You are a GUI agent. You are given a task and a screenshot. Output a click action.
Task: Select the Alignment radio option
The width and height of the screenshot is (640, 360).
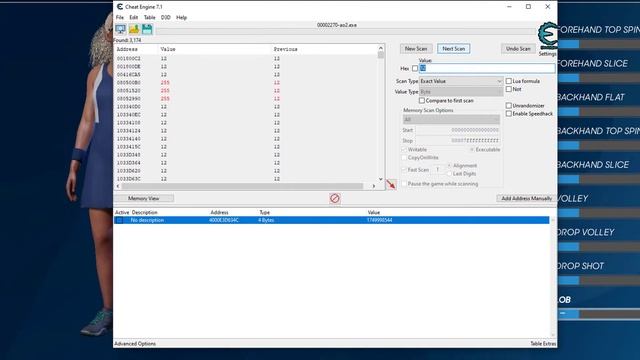(x=449, y=166)
